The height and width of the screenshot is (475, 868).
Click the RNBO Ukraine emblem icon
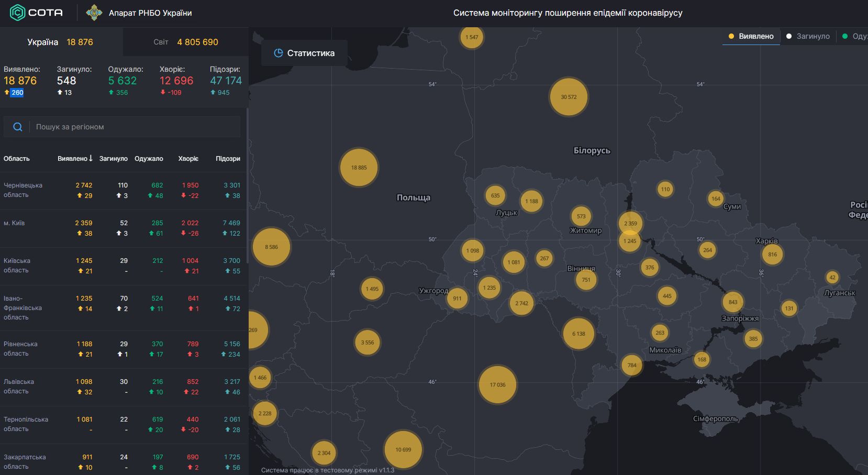point(94,13)
